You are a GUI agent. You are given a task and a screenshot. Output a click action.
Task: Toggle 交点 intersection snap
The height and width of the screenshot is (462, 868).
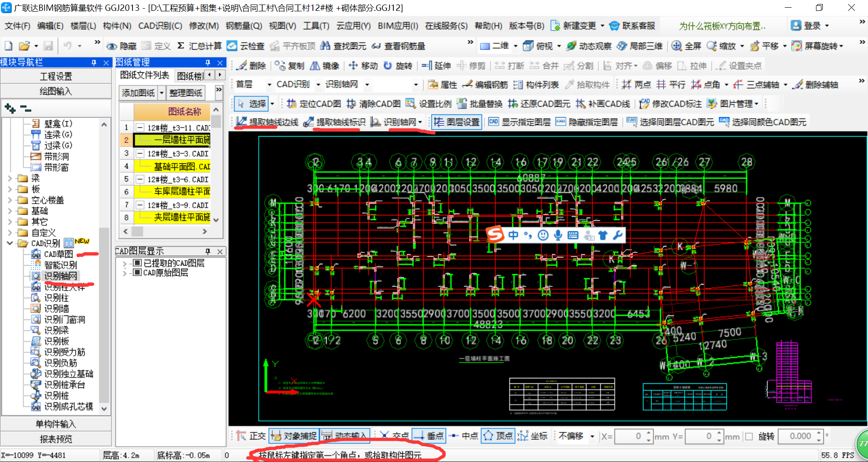(x=394, y=436)
